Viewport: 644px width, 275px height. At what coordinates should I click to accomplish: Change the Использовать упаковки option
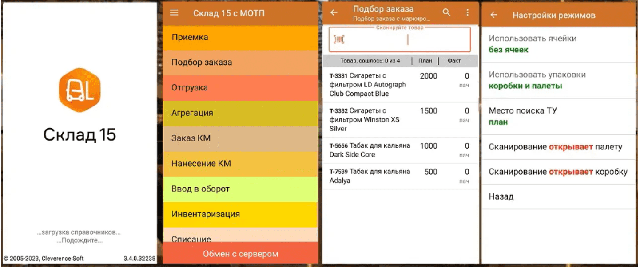tap(558, 80)
